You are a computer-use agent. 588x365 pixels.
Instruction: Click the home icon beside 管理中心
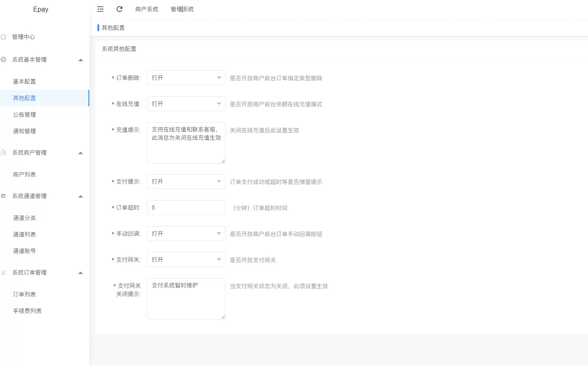point(4,37)
